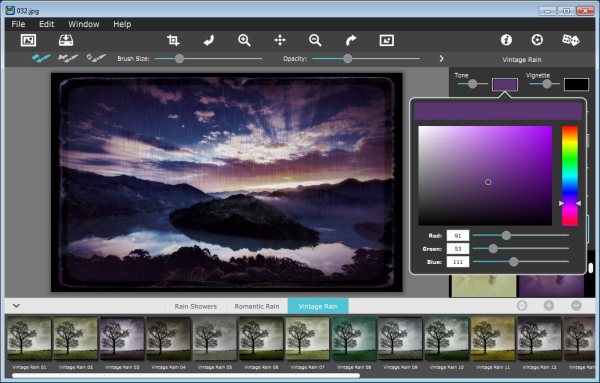This screenshot has height=383, width=600.
Task: Expand the brush options right arrow
Action: pyautogui.click(x=441, y=59)
